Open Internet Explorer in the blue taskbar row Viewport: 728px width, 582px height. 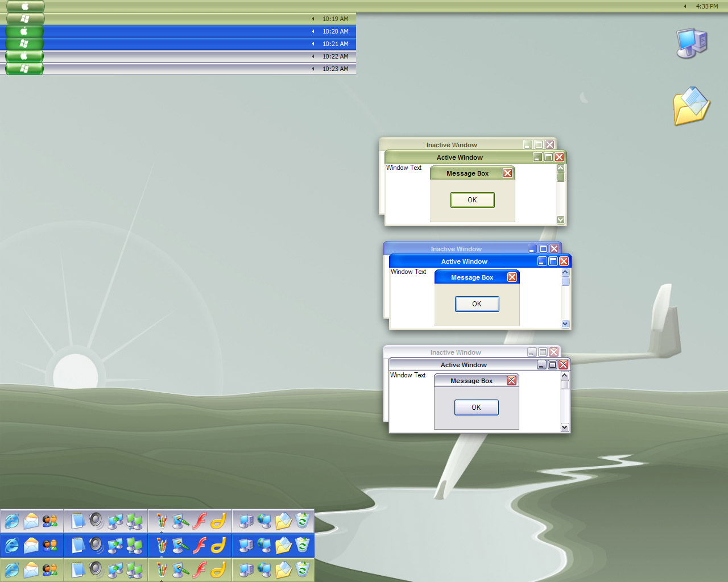point(12,545)
